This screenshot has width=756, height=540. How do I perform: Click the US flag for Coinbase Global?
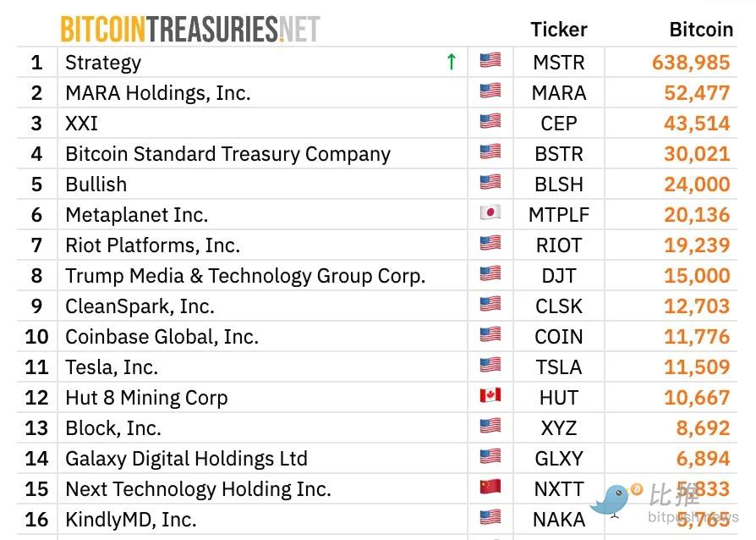point(490,335)
